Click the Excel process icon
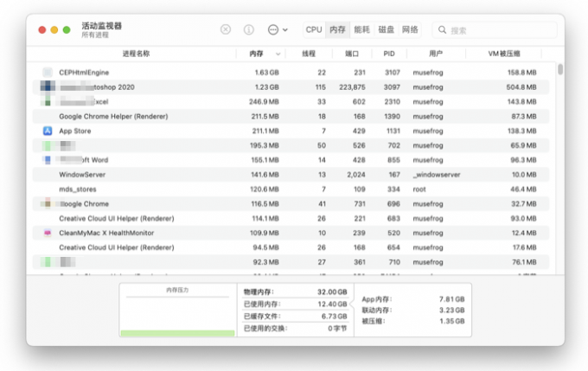The height and width of the screenshot is (371, 588). (48, 102)
